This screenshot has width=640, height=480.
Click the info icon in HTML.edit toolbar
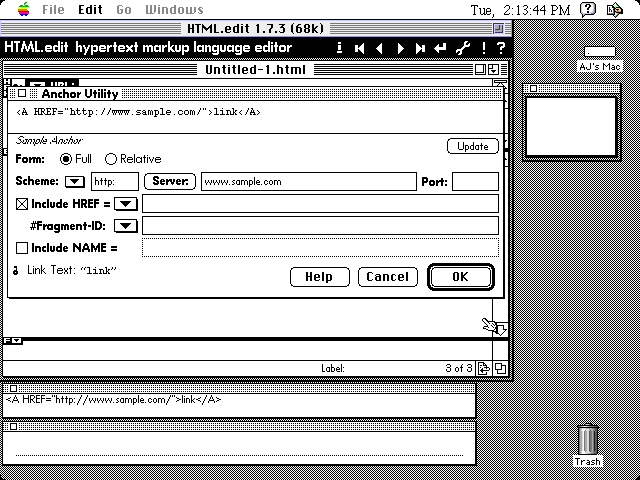(340, 48)
